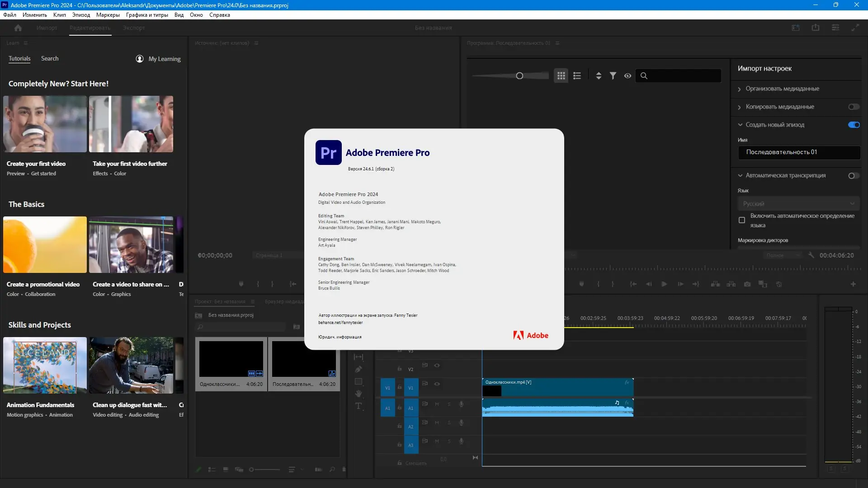Toggle the copy media switch off/on
The image size is (868, 488).
click(x=854, y=107)
